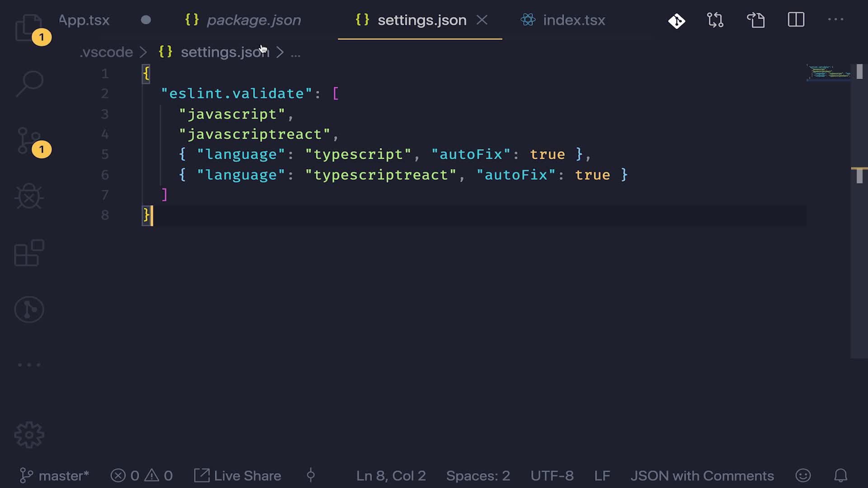Open the editor More Actions ellipsis

835,20
